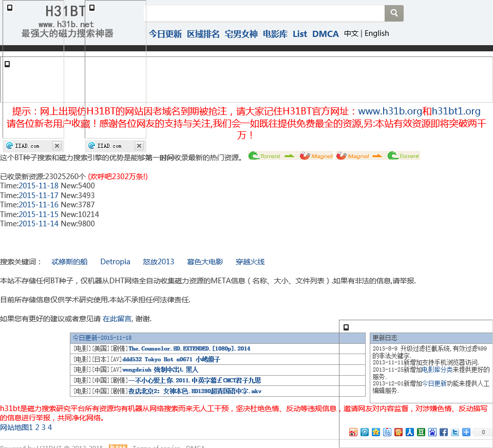
Task: Click the magnifier search button
Action: [x=394, y=13]
